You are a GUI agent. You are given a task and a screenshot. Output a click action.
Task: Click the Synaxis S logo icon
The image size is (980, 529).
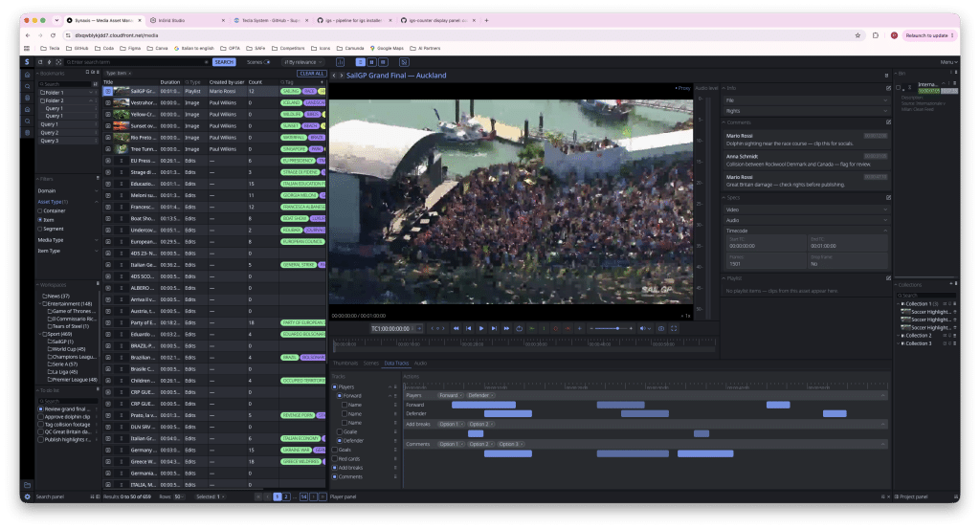coord(27,62)
